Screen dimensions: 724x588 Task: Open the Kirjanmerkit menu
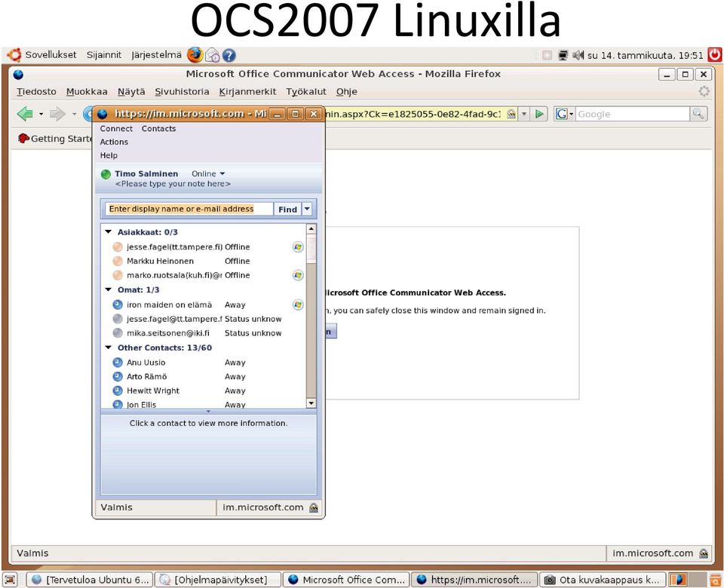click(247, 92)
